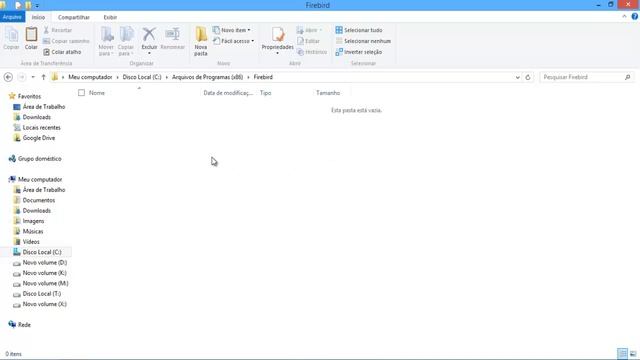Click Recortar scissors option

(x=58, y=30)
